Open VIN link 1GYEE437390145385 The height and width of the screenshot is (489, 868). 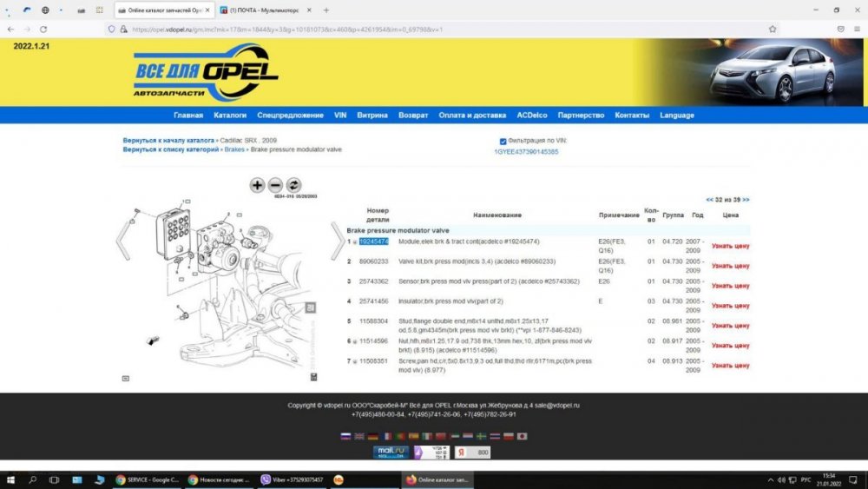coord(526,152)
